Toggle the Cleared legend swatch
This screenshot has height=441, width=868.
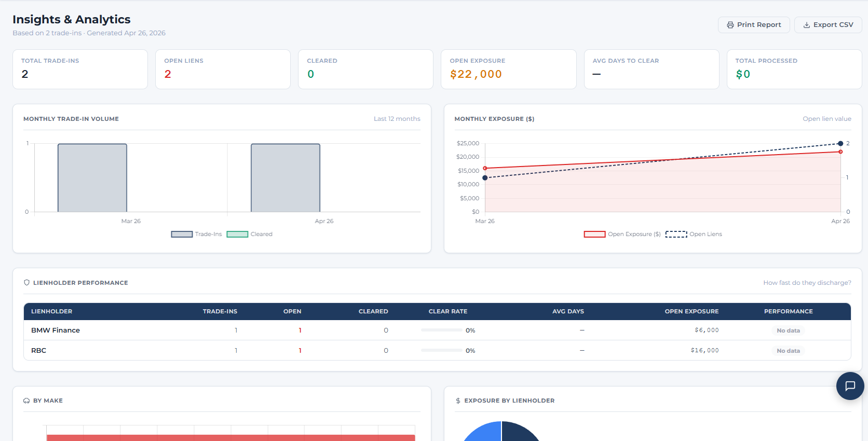click(x=237, y=235)
